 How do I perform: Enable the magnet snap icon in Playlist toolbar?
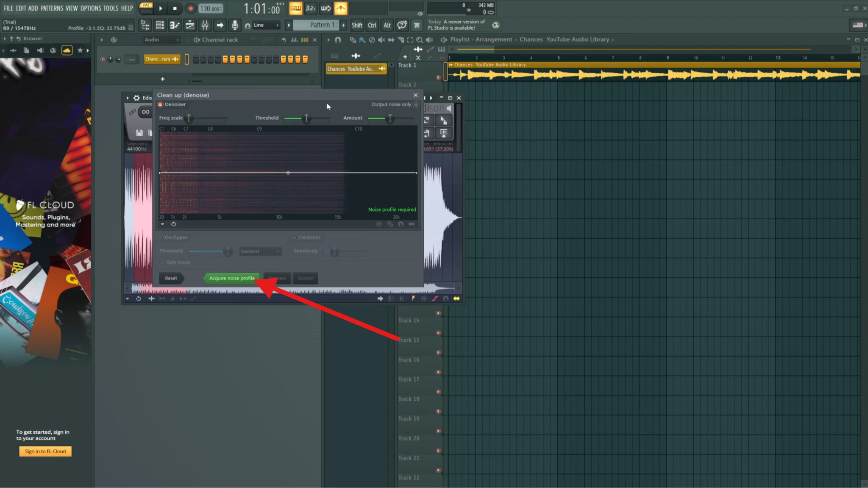click(338, 39)
